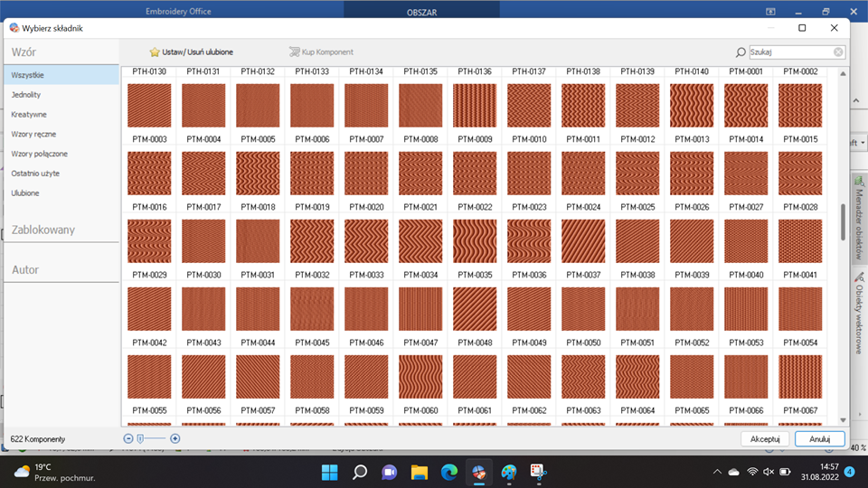868x488 pixels.
Task: Click the zoom out minus icon
Action: [128, 438]
